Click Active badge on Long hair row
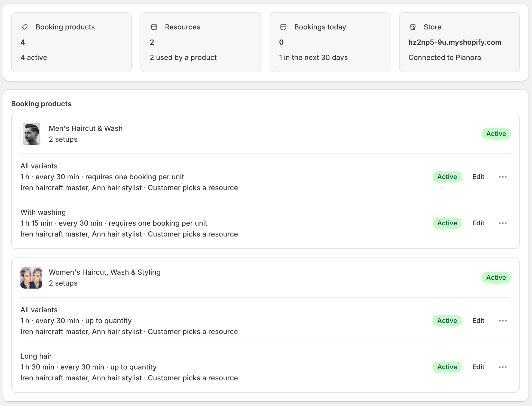Screen dimensions: 532x406 [447, 367]
